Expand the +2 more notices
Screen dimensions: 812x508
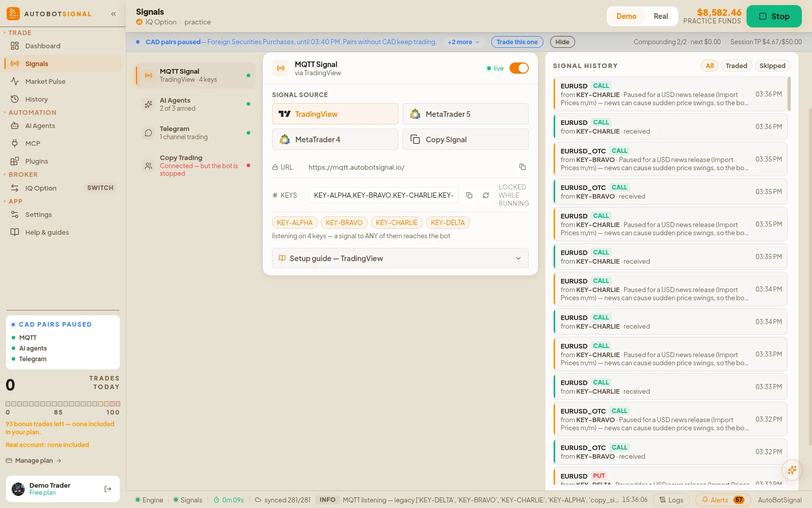click(463, 42)
